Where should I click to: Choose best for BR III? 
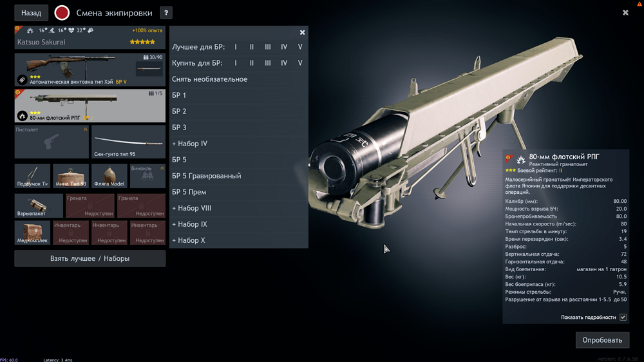pyautogui.click(x=268, y=47)
